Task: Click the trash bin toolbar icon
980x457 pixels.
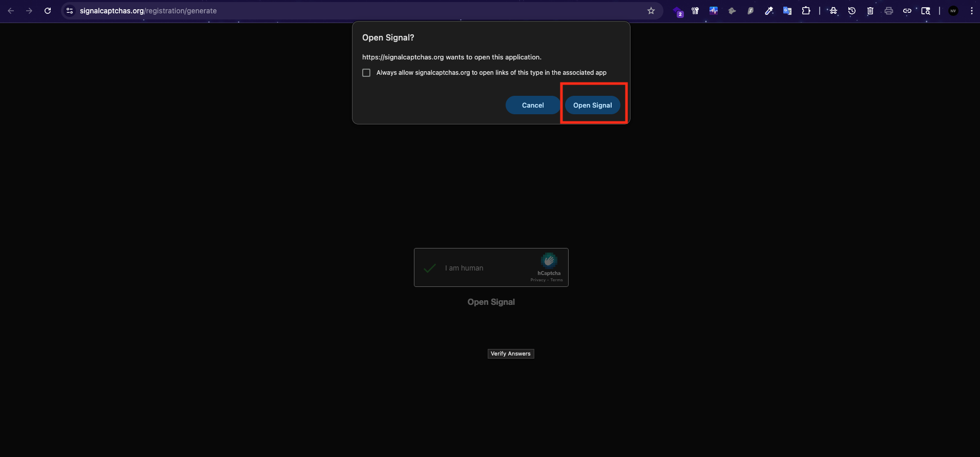Action: pos(870,11)
